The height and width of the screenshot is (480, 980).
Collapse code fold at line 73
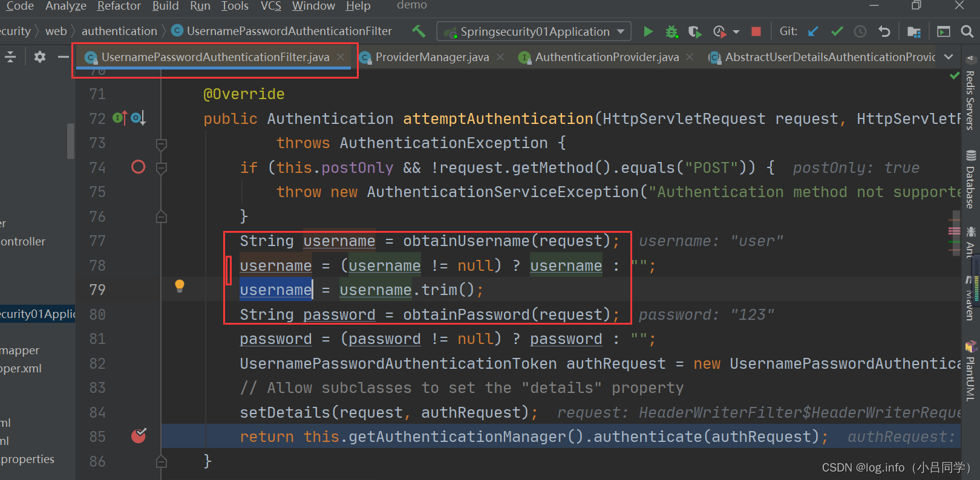coord(162,144)
